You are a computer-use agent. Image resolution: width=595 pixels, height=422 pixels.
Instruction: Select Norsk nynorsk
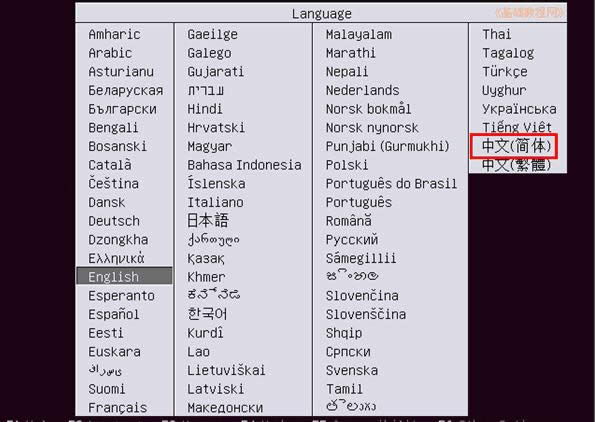click(372, 128)
